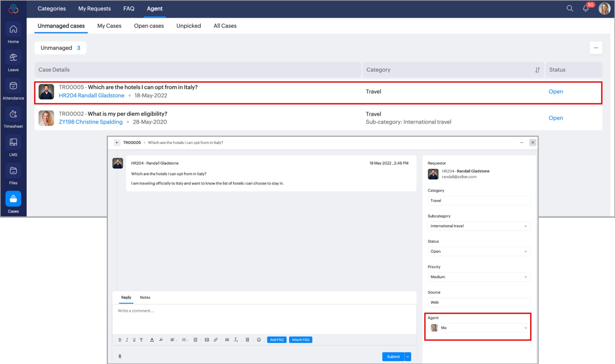This screenshot has height=364, width=615.
Task: Expand the Agent dropdown showing Me
Action: (479, 328)
